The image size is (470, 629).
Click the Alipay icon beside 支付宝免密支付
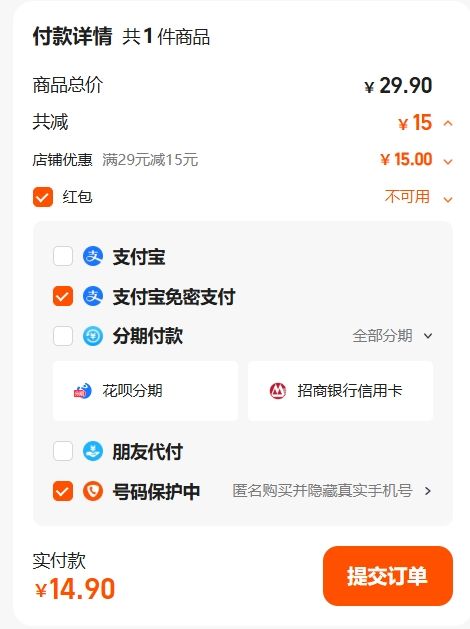[x=93, y=296]
